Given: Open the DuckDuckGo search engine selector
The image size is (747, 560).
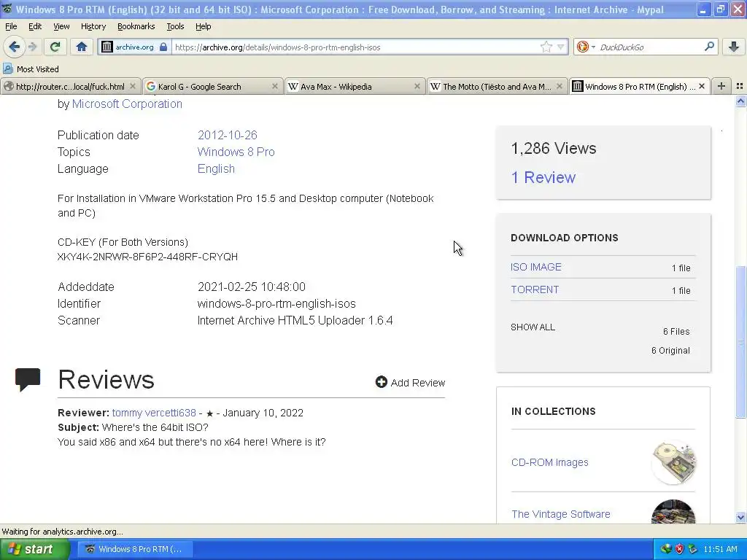Looking at the screenshot, I should [x=586, y=47].
